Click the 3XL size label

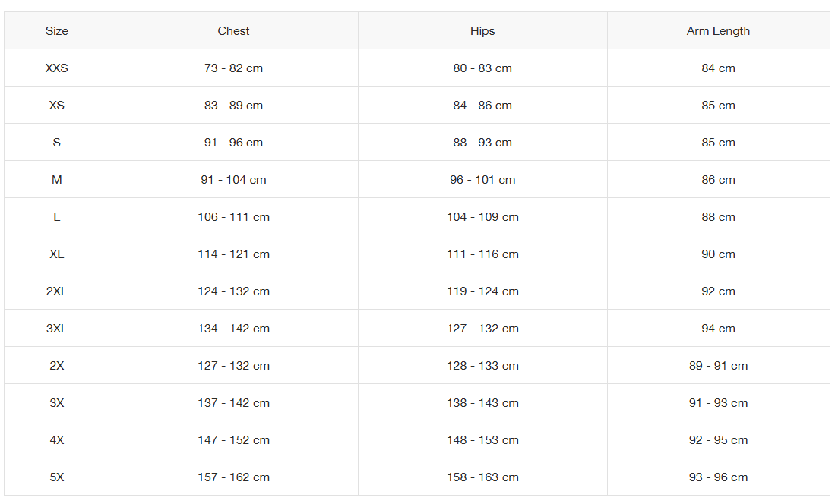point(56,329)
